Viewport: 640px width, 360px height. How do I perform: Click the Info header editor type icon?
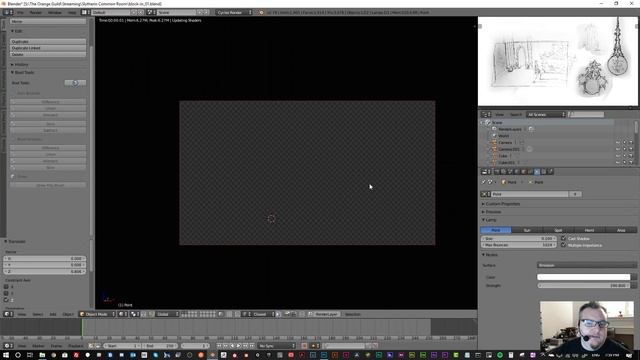point(7,12)
